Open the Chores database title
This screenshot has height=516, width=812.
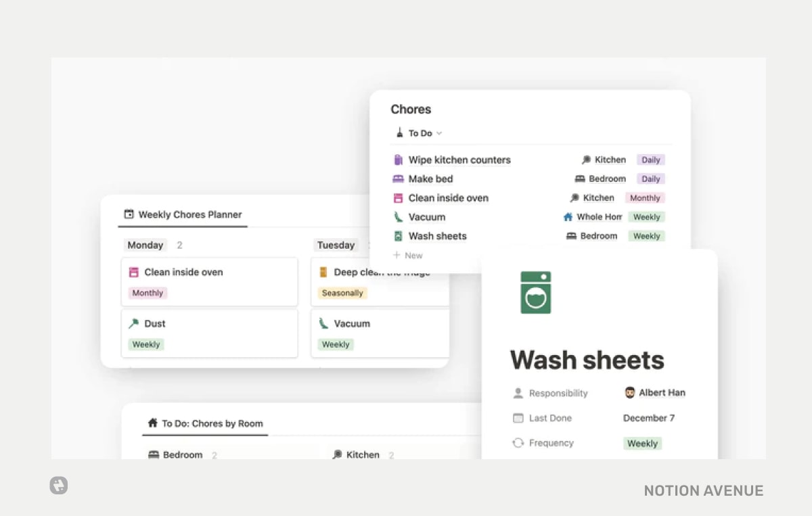tap(411, 109)
